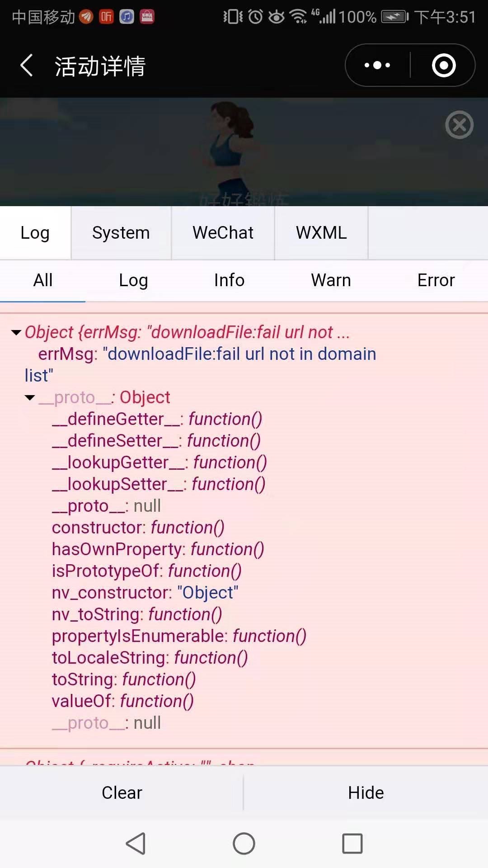This screenshot has width=488, height=868.
Task: Select the All log filter
Action: 43,280
